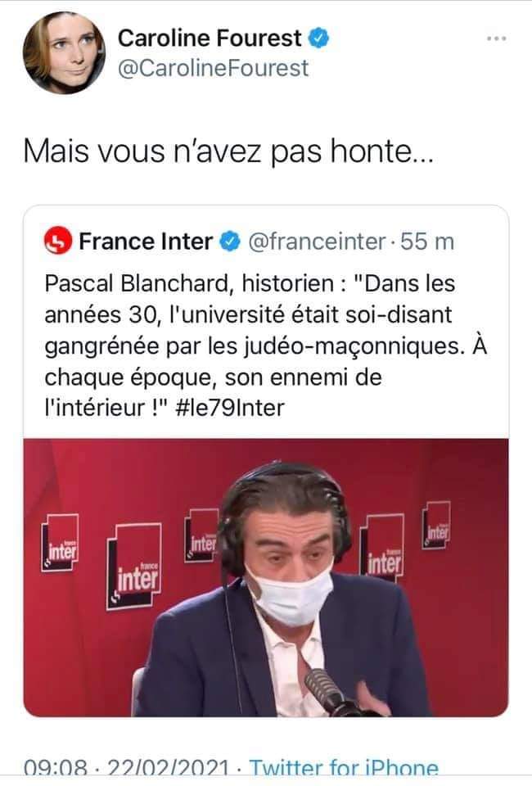Open the @CarolineFourest handle
This screenshot has width=532, height=786.
pos(213,69)
